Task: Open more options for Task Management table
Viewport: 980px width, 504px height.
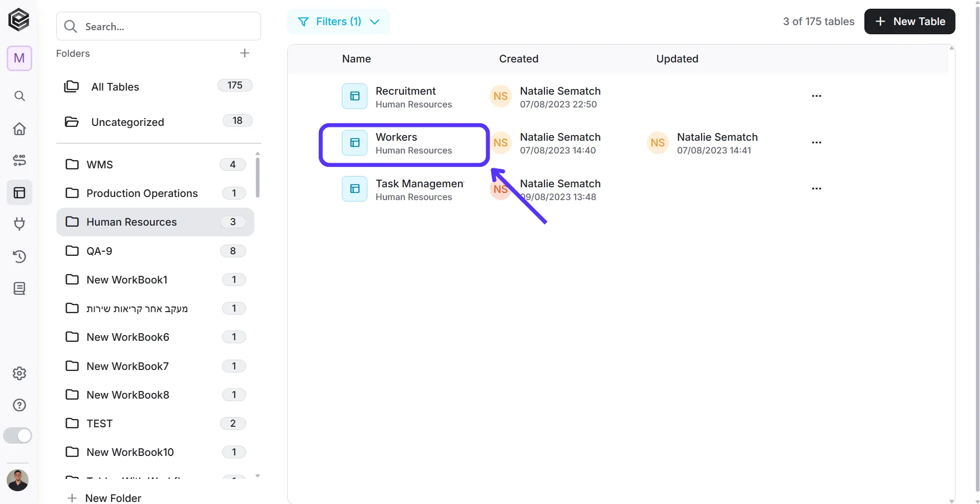Action: pyautogui.click(x=817, y=189)
